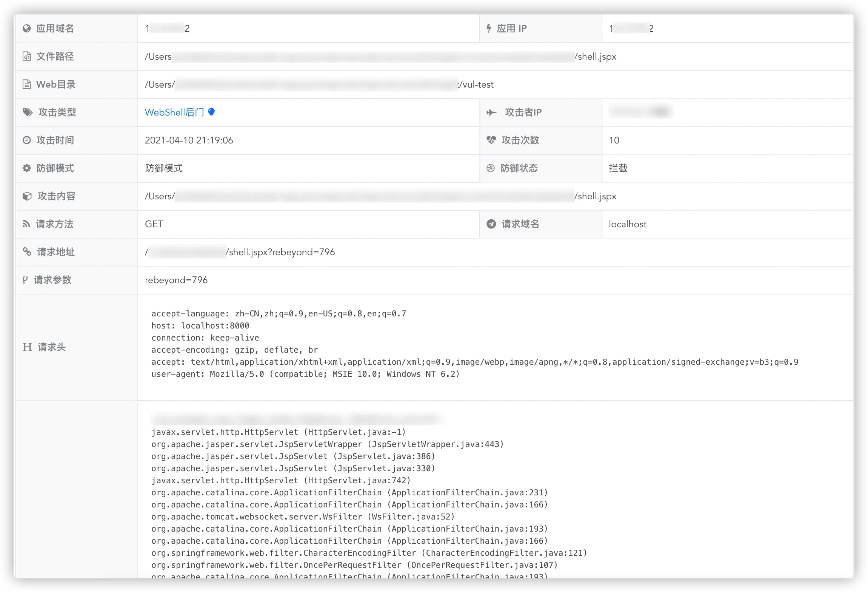The width and height of the screenshot is (868, 592).
Task: Click the shield icon beside 防御状态
Action: click(x=490, y=168)
